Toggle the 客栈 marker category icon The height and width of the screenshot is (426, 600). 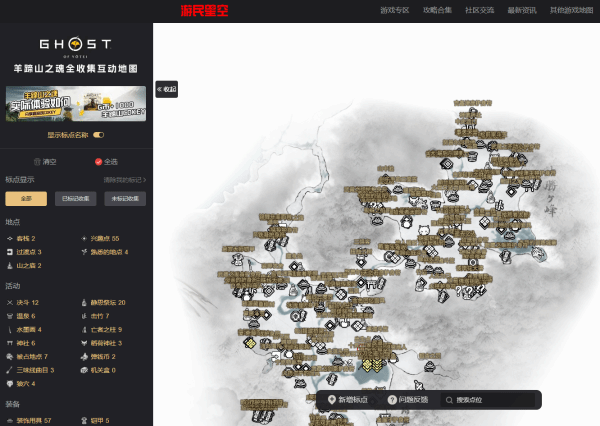(10, 239)
